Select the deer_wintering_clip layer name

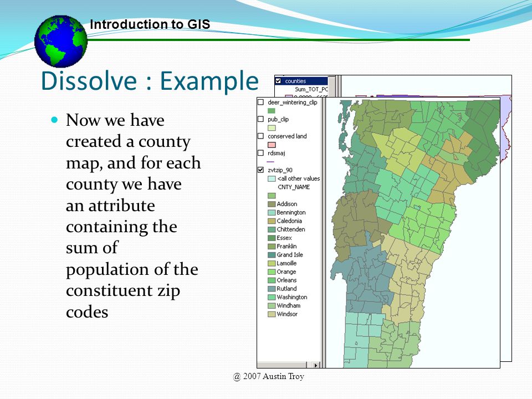[x=293, y=102]
